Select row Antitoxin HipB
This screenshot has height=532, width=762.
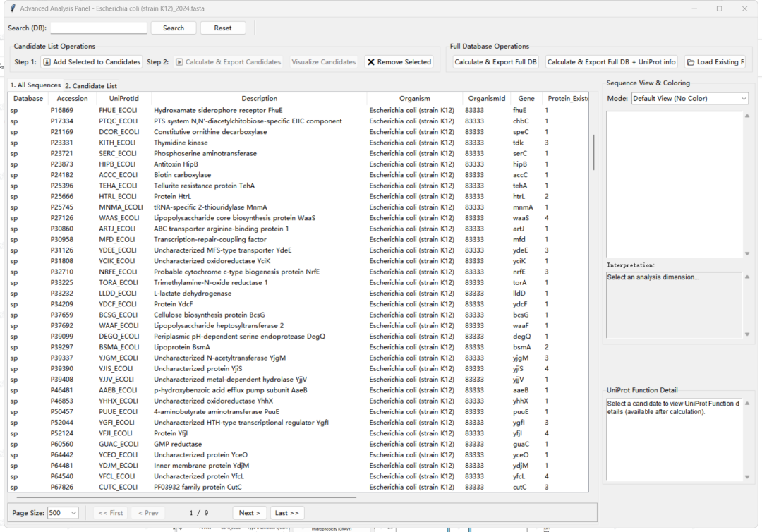[298, 164]
